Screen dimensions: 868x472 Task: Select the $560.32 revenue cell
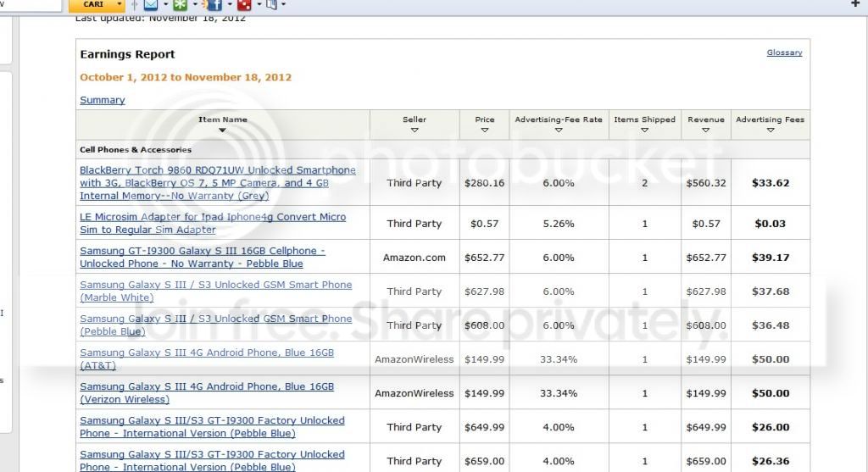coord(706,183)
